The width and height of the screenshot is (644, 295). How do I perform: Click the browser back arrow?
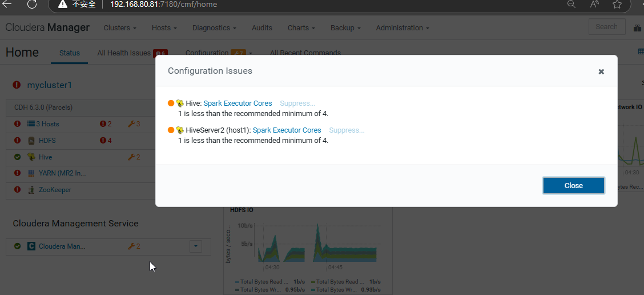click(7, 4)
